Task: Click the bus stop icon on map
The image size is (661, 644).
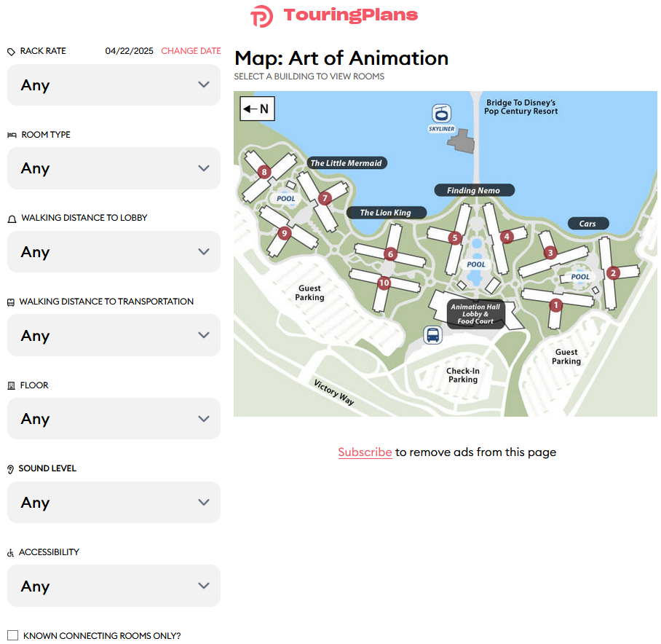Action: [432, 335]
